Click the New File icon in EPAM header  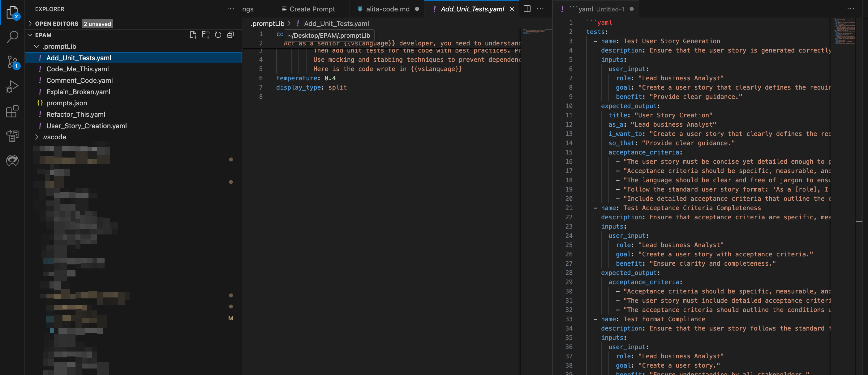coord(193,35)
